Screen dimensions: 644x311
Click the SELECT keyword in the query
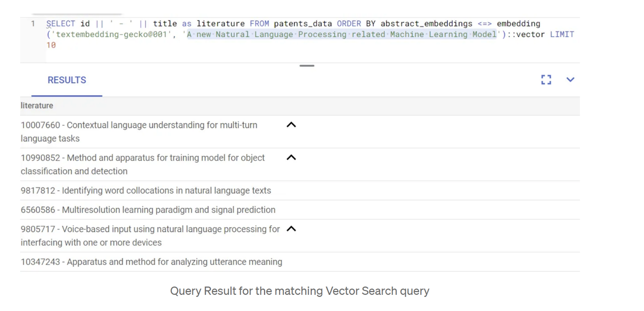pos(60,24)
